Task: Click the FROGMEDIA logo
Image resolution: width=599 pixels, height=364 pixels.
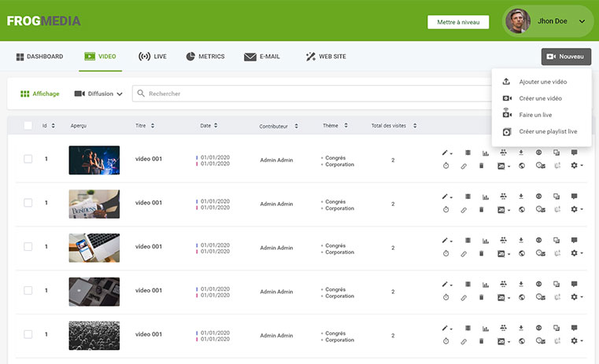Action: [43, 20]
